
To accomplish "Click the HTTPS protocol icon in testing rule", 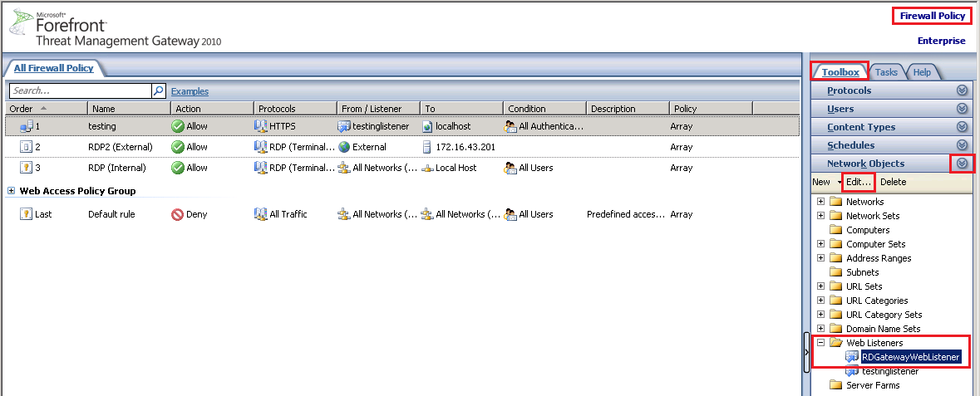I will 260,126.
